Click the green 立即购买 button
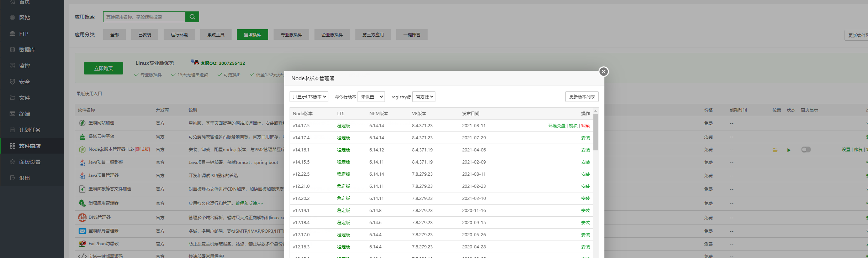 [x=103, y=68]
